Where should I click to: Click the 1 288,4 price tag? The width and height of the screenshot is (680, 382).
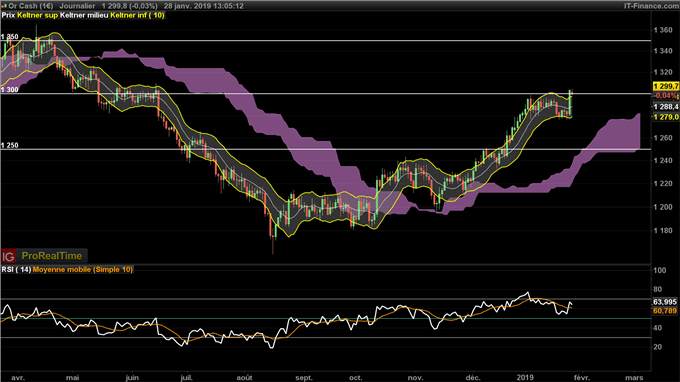666,107
